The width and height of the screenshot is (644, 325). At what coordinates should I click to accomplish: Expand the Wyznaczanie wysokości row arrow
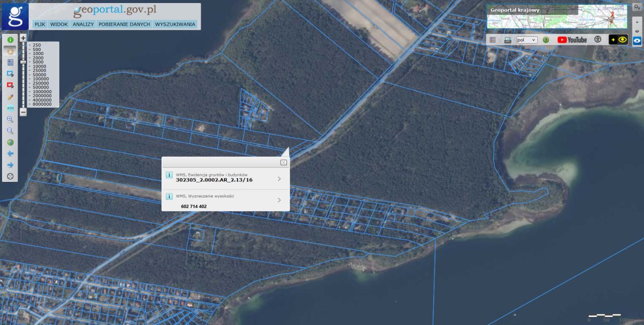point(279,200)
